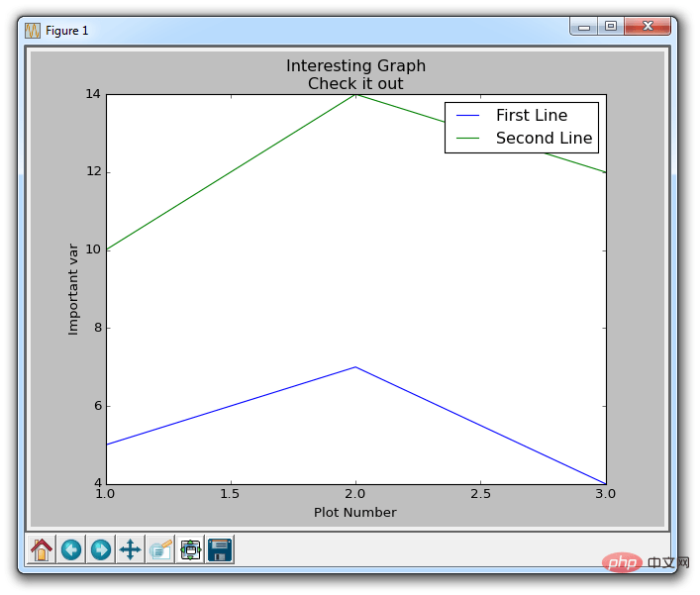
Task: Click 'Second Line' legend label
Action: pyautogui.click(x=545, y=138)
